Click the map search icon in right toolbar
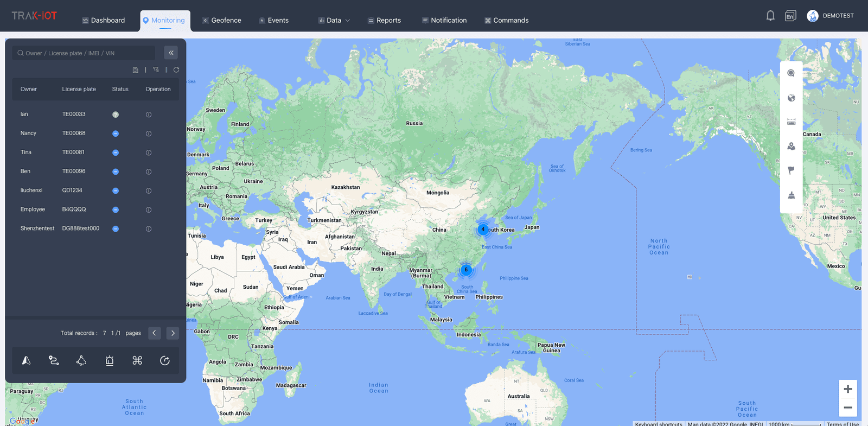Screen dimensions: 868x426 pos(791,73)
